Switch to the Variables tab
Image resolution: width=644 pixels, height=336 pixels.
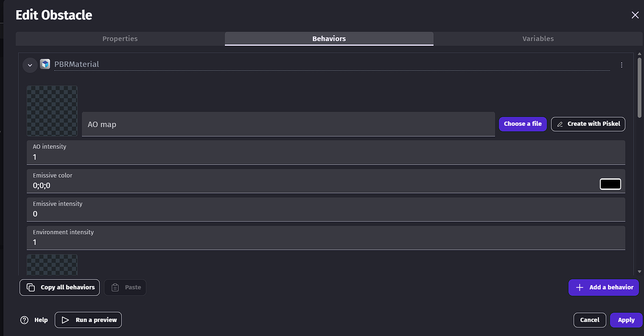(x=538, y=39)
